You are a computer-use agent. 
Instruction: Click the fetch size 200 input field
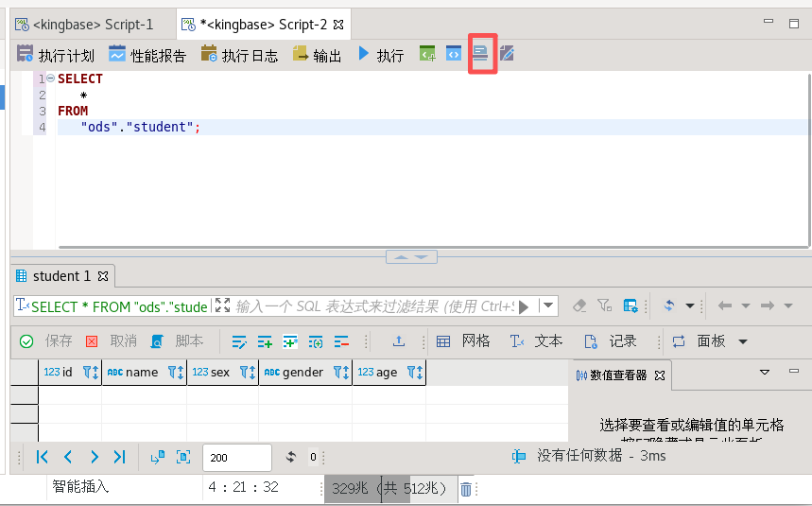click(x=236, y=457)
